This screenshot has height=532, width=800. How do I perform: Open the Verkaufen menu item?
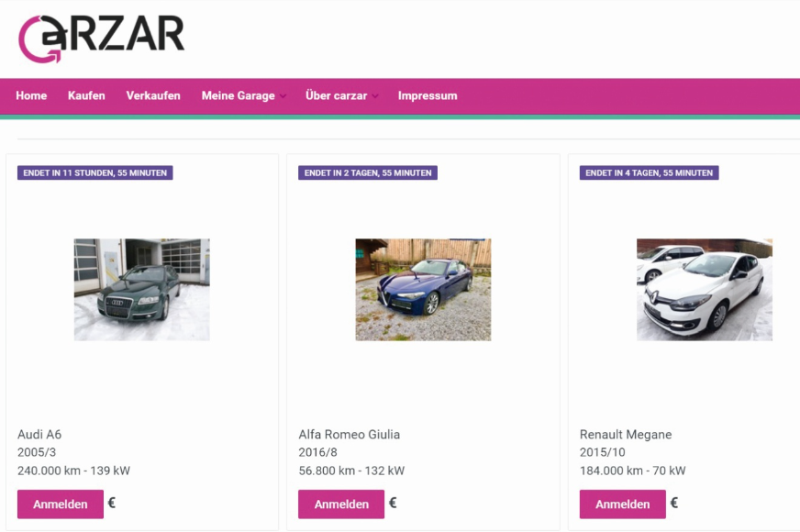pos(153,96)
